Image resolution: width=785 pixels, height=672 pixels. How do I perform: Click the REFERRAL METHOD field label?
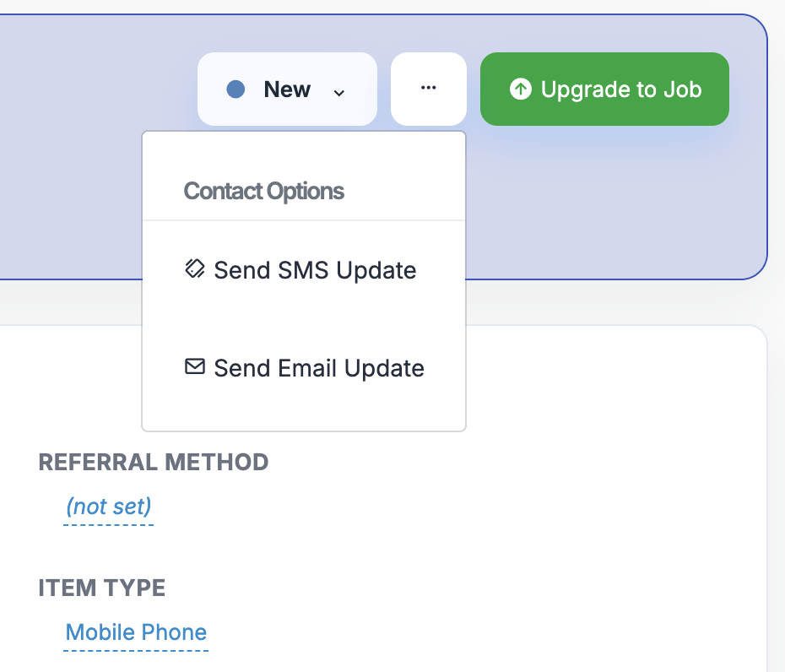coord(154,462)
